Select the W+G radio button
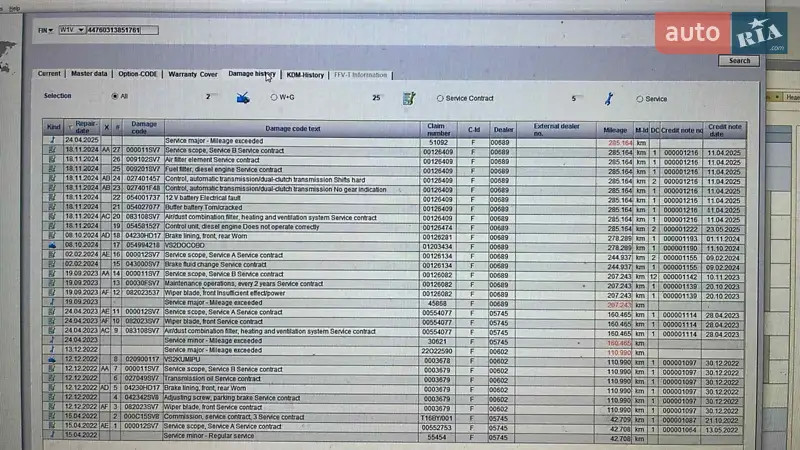The height and width of the screenshot is (450, 800). [x=274, y=98]
